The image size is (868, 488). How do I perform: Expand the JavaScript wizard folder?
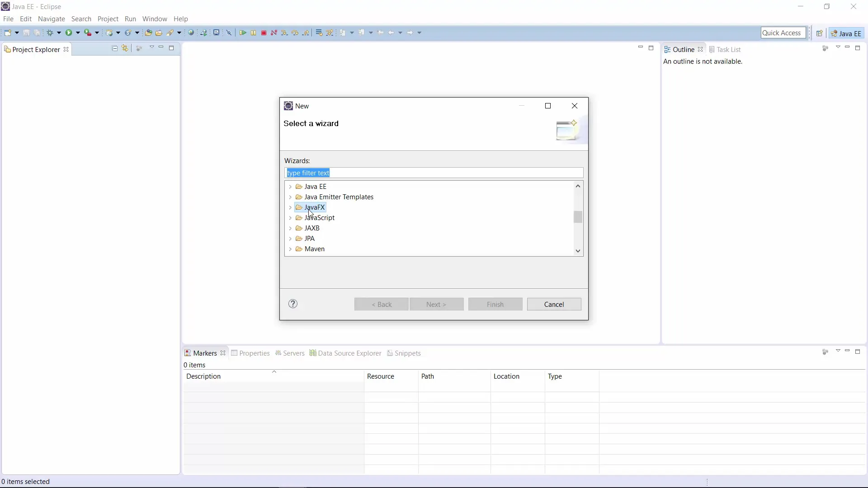pos(290,218)
